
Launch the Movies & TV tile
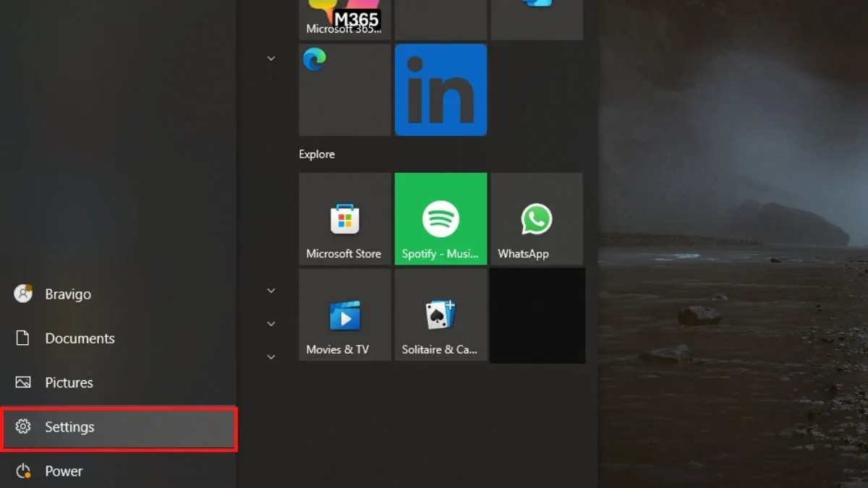[344, 314]
